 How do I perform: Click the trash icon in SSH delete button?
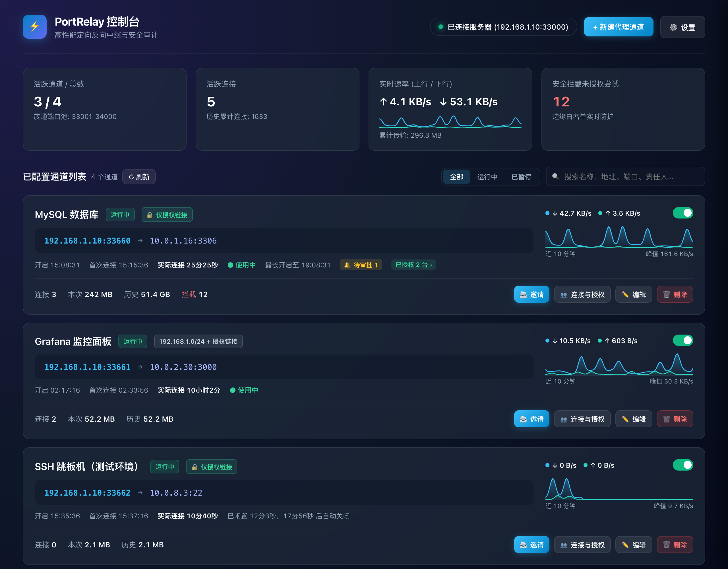666,545
